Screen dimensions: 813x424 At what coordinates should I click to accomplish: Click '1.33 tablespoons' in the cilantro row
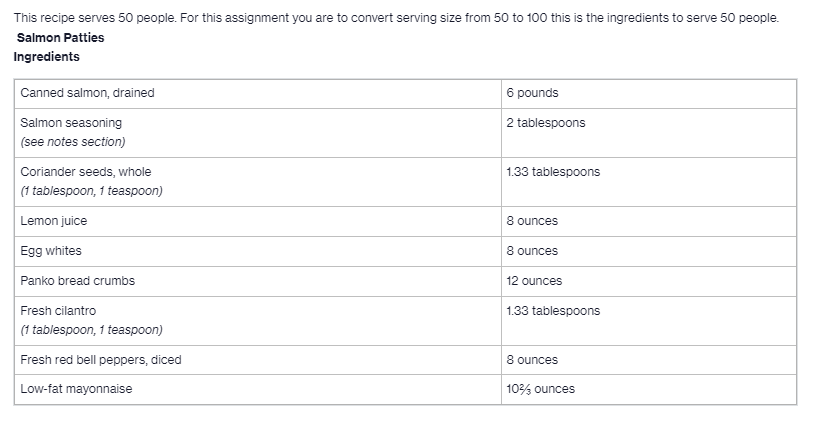[553, 311]
